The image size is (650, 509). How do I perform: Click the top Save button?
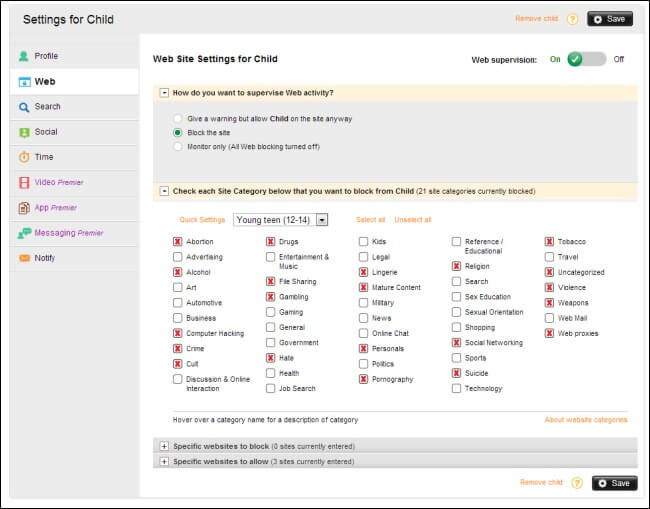tap(610, 19)
